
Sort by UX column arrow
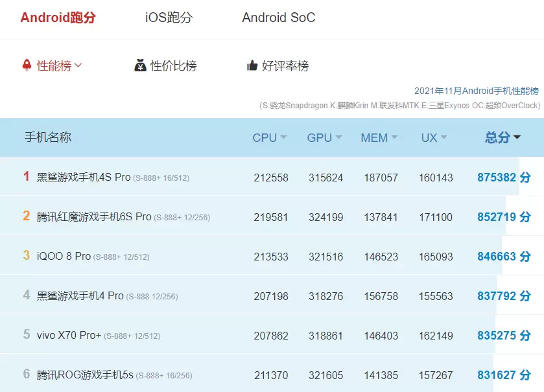click(443, 138)
